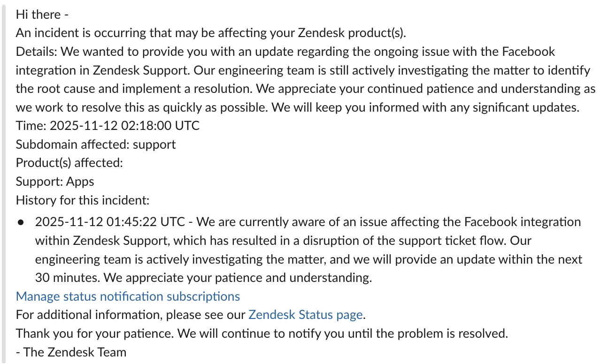Click the "Support: Apps" line
The height and width of the screenshot is (364, 601).
click(55, 182)
